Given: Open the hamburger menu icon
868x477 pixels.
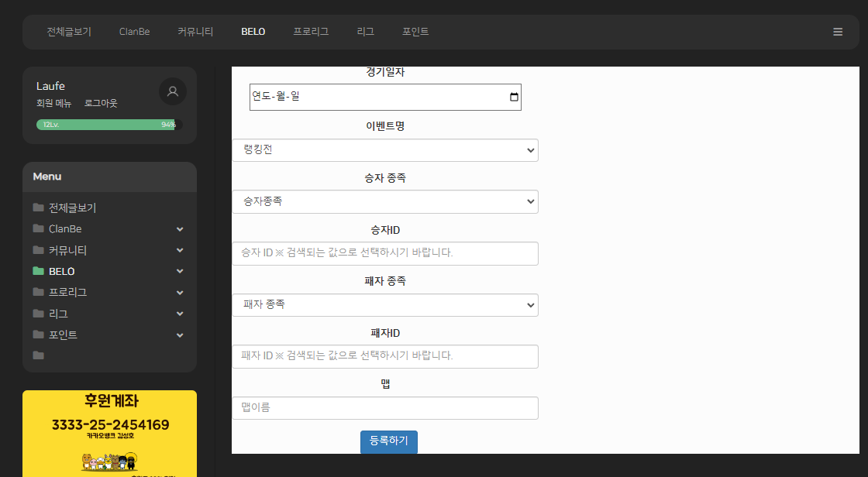Looking at the screenshot, I should point(838,32).
